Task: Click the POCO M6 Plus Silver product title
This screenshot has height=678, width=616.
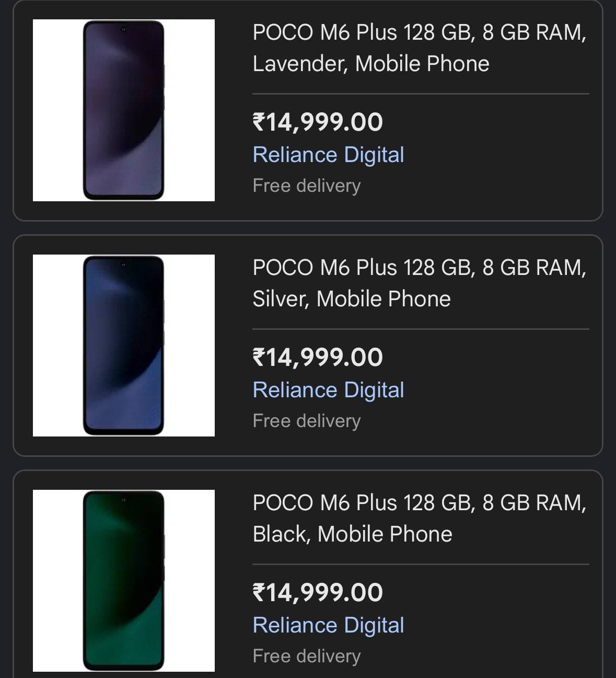Action: tap(419, 283)
